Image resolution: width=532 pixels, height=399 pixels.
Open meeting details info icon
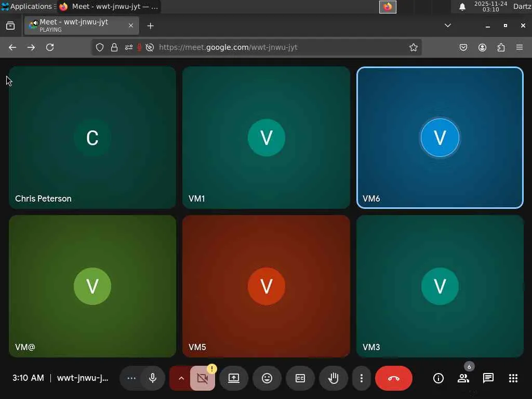click(438, 378)
